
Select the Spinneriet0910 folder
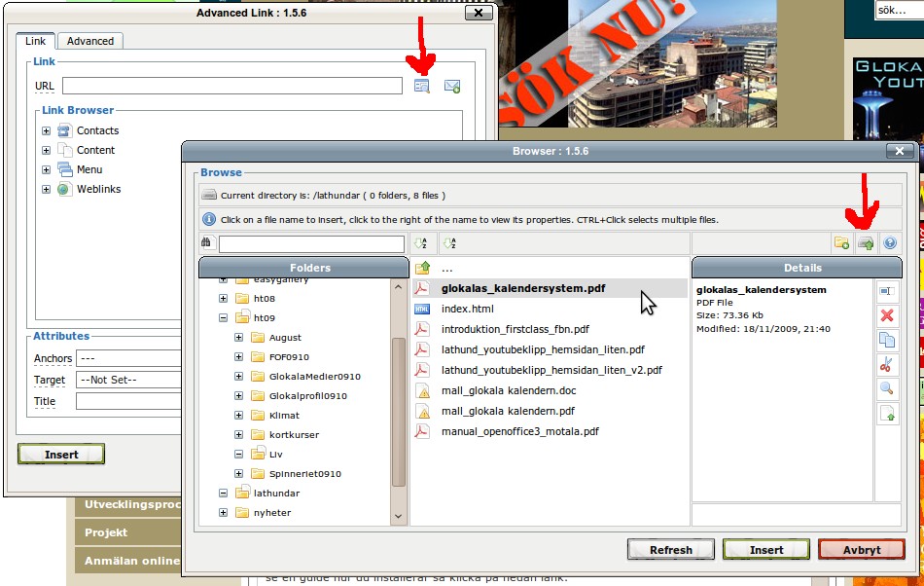coord(304,473)
